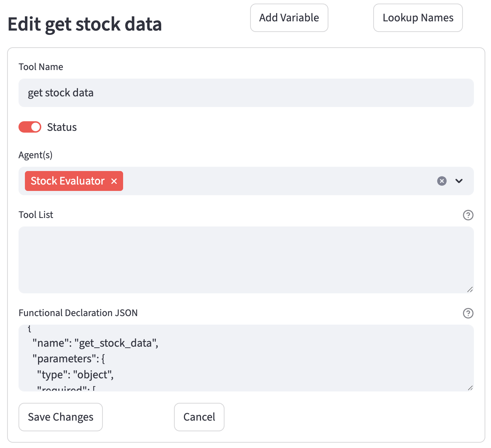
Task: Click empty area of Agent(s) multiselect box
Action: (x=278, y=181)
